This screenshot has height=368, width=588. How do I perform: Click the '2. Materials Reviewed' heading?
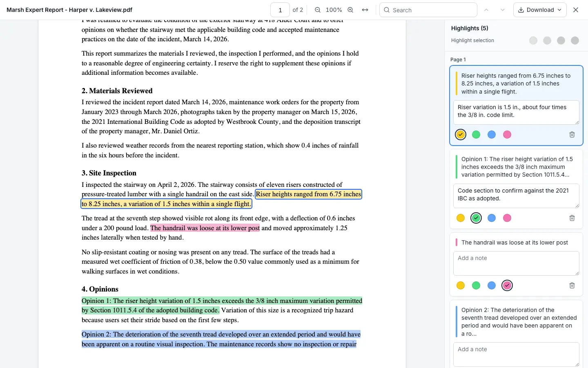point(117,91)
